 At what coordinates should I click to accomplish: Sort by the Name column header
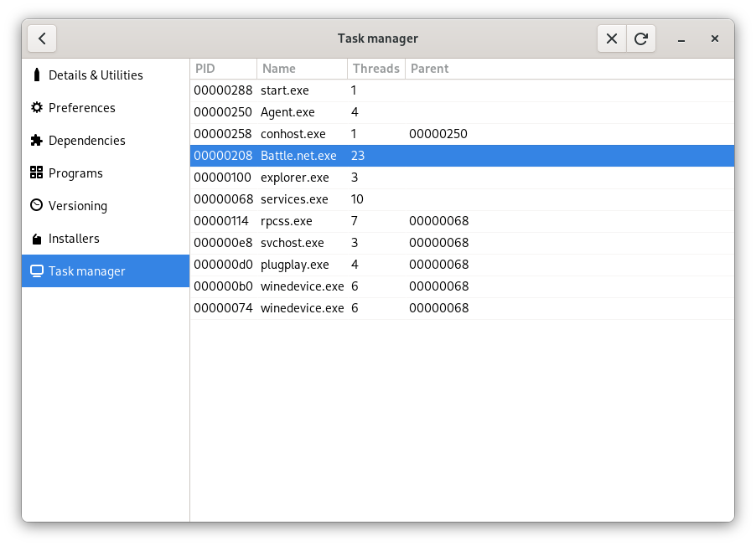279,68
